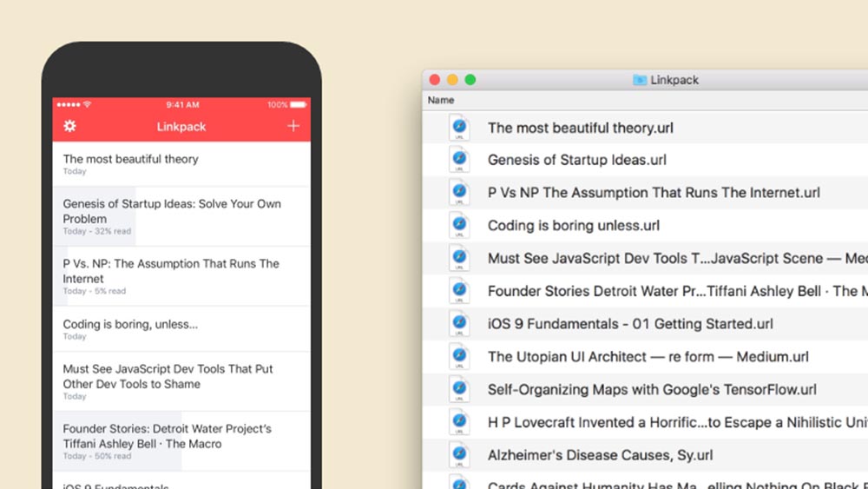Click file icon beside iOS 9 Fundamentals file
Image resolution: width=868 pixels, height=489 pixels.
click(459, 324)
